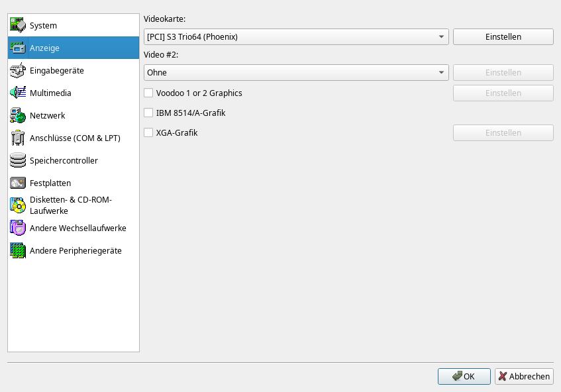Viewport: 561px width, 392px height.
Task: Click Einstellen next to the Videokarte
Action: 503,37
